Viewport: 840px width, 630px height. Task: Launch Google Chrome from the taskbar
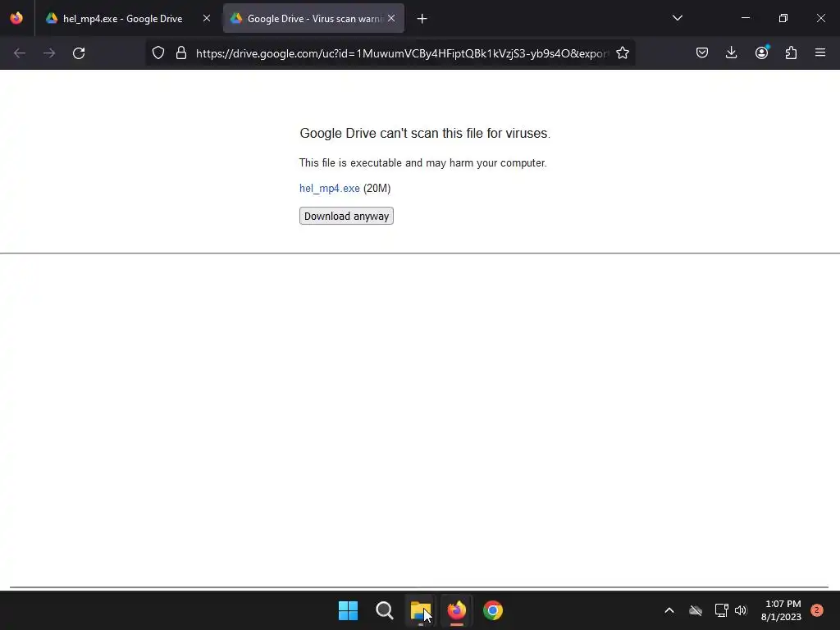(493, 610)
